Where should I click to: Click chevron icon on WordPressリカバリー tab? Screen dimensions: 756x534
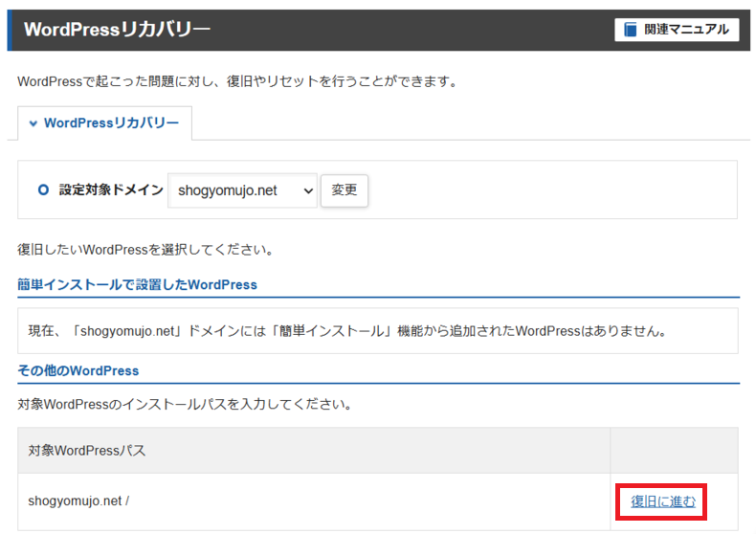point(33,123)
